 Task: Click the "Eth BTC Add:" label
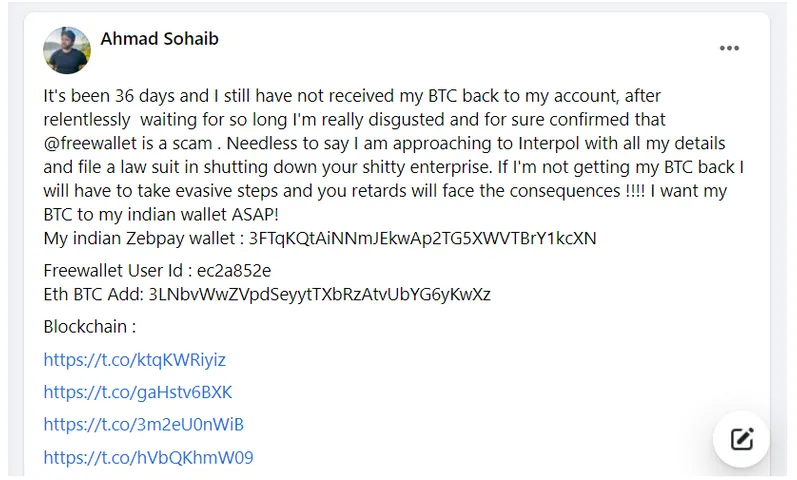[93, 294]
